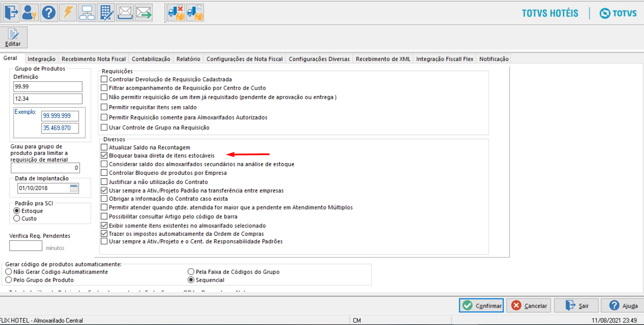
Task: Open the Relatório tab
Action: click(188, 59)
